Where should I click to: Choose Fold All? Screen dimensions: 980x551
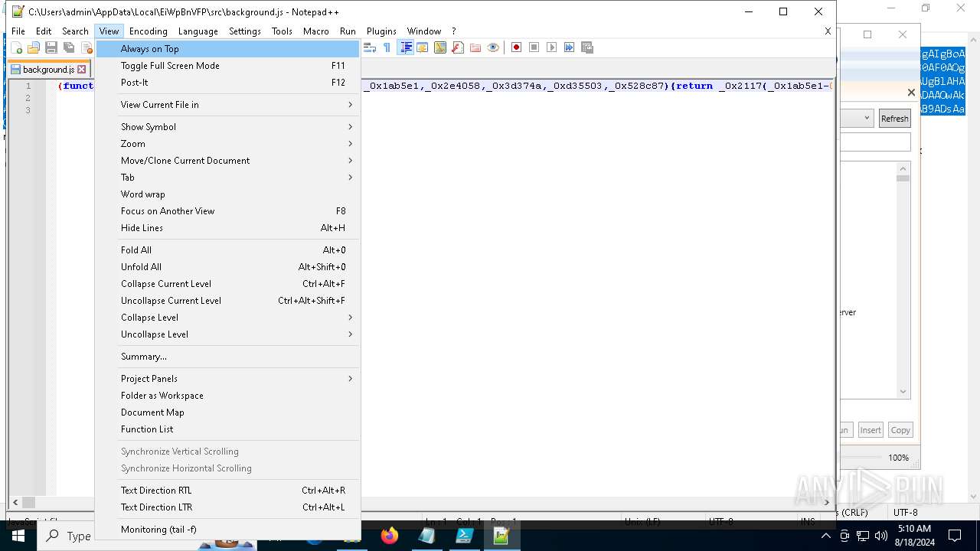(x=227, y=250)
